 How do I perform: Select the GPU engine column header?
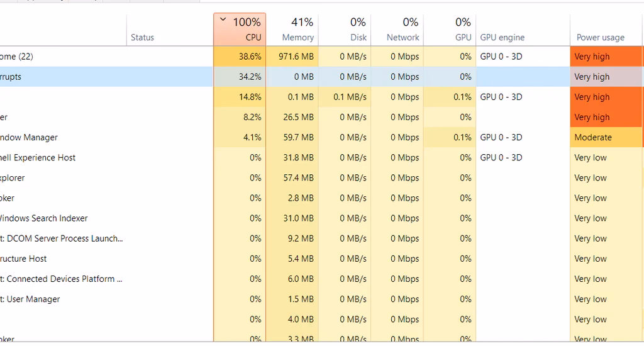pyautogui.click(x=523, y=29)
